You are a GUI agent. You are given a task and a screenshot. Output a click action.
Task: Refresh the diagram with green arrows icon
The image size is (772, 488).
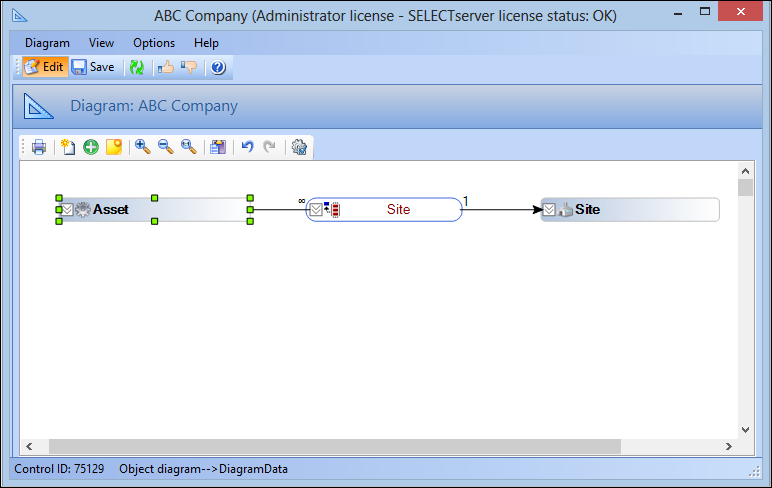point(136,67)
